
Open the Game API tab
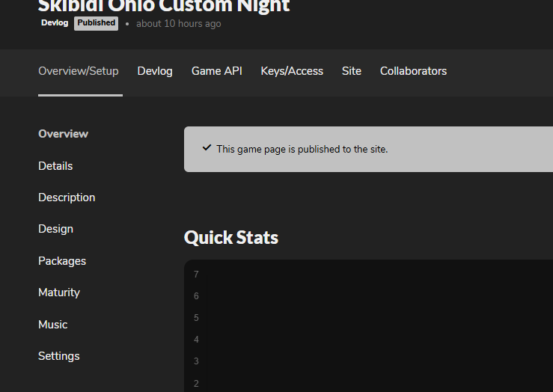(x=217, y=71)
